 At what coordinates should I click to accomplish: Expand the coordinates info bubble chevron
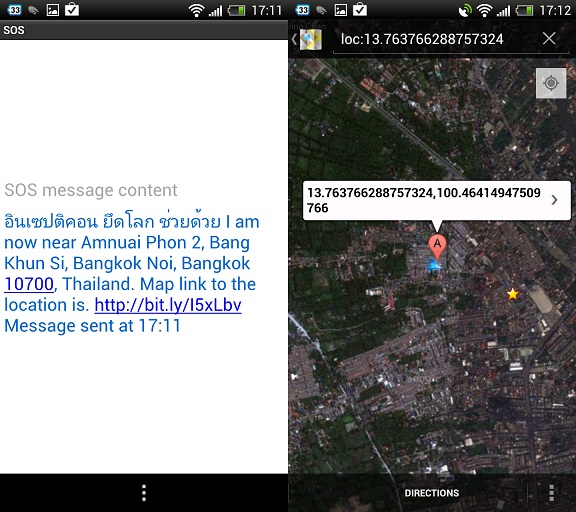(x=554, y=200)
